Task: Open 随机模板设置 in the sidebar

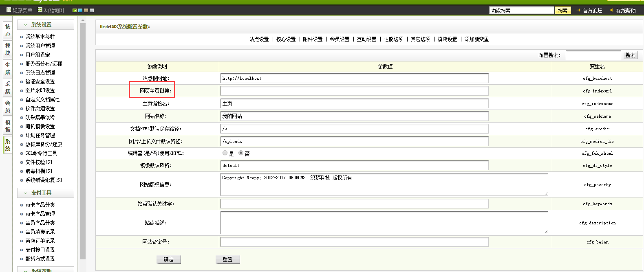Action: pos(40,126)
